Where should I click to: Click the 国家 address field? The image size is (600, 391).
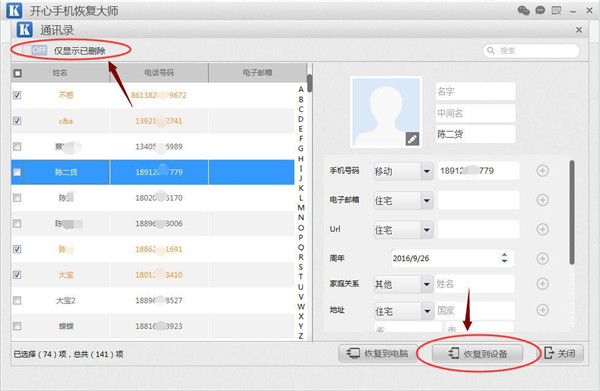pos(474,310)
